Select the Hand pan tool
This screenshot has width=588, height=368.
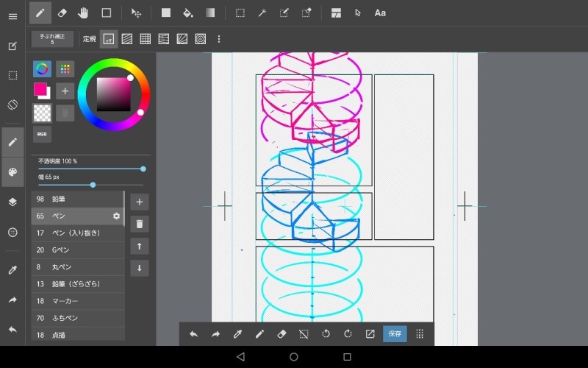point(84,13)
